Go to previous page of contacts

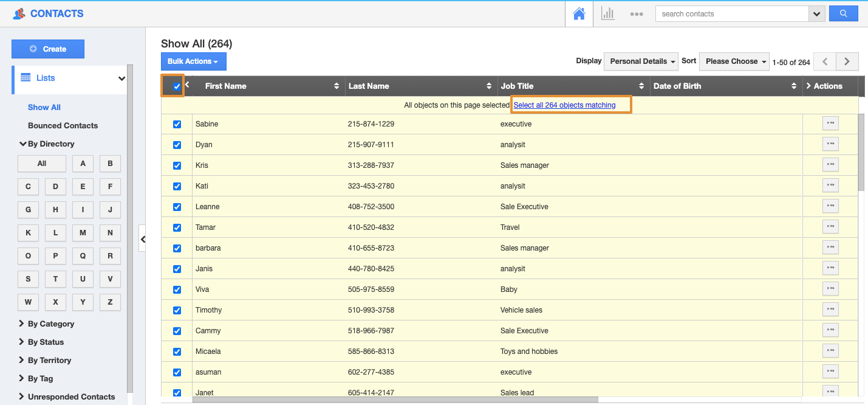824,61
